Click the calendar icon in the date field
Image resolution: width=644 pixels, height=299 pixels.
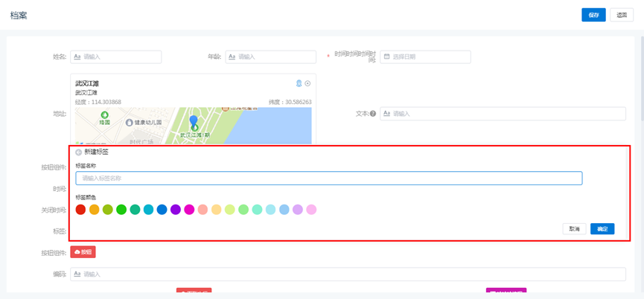click(x=387, y=57)
